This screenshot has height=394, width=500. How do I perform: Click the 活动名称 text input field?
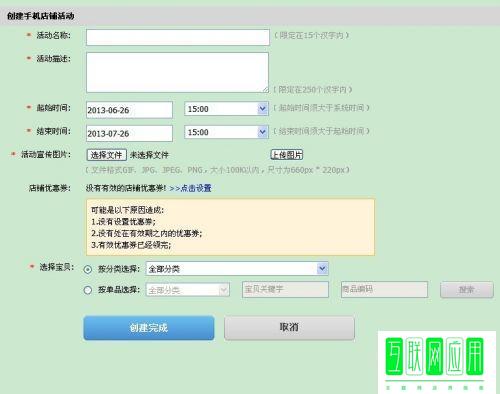[x=178, y=37]
